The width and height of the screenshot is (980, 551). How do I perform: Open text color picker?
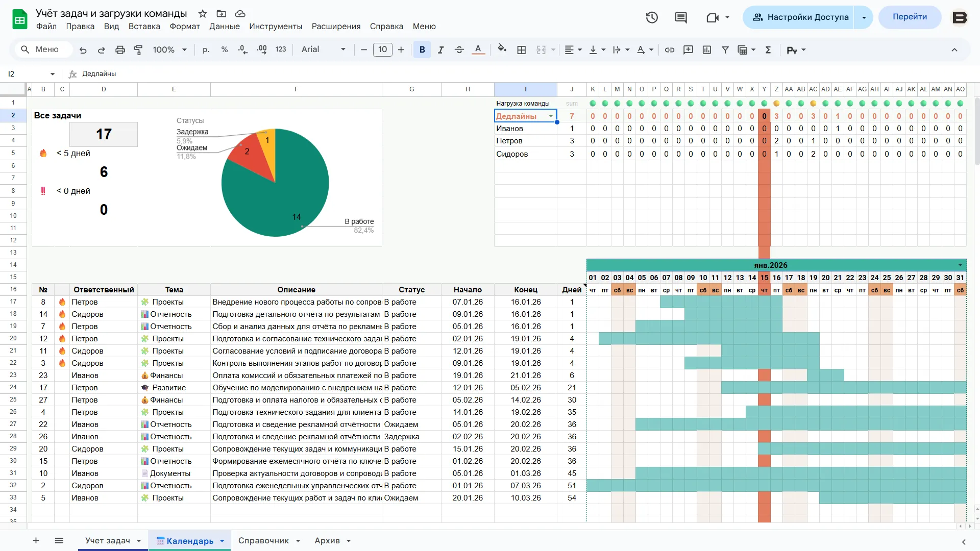pos(478,50)
